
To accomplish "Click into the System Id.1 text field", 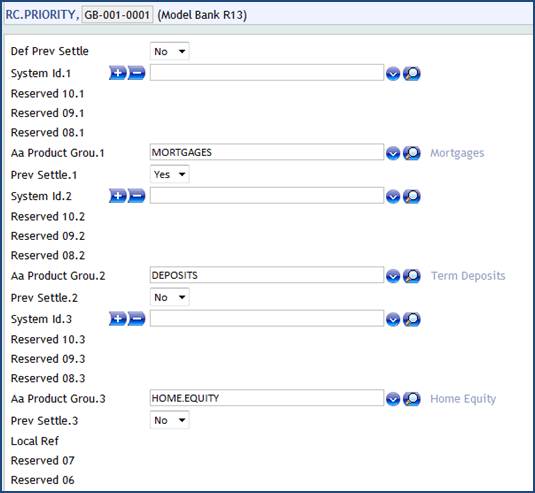I will click(x=267, y=73).
